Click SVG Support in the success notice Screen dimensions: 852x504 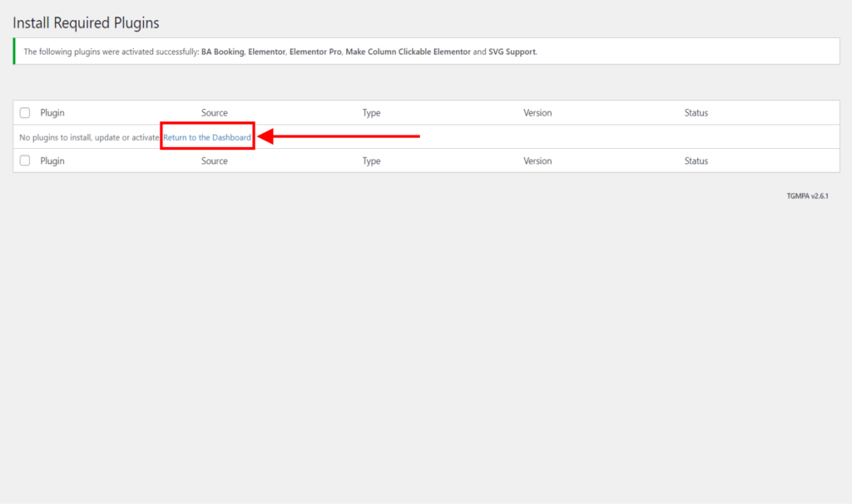tap(512, 52)
